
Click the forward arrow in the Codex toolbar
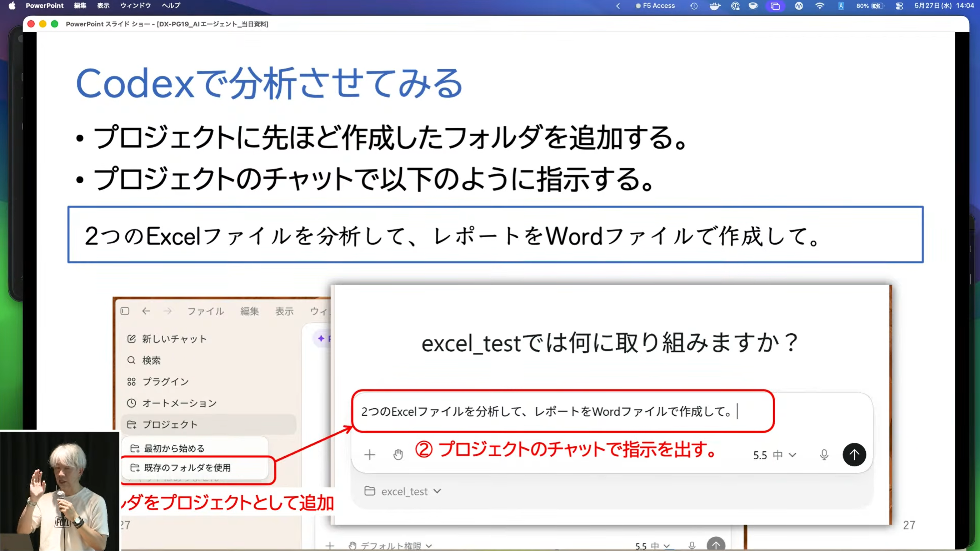(x=167, y=311)
